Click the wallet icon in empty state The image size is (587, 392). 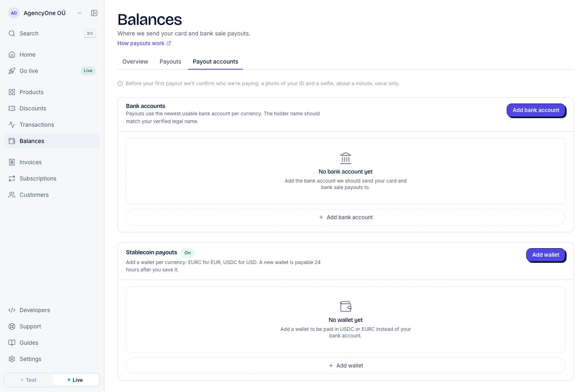(x=346, y=306)
